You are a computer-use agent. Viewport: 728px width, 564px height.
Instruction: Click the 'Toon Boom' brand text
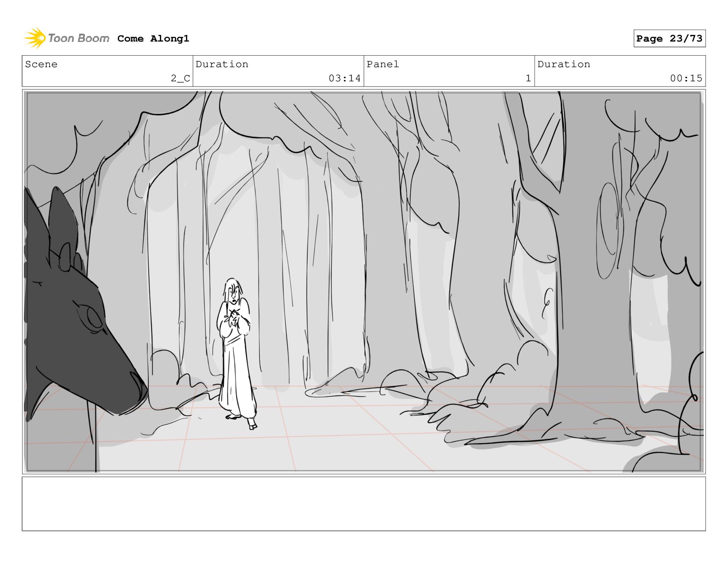coord(79,38)
